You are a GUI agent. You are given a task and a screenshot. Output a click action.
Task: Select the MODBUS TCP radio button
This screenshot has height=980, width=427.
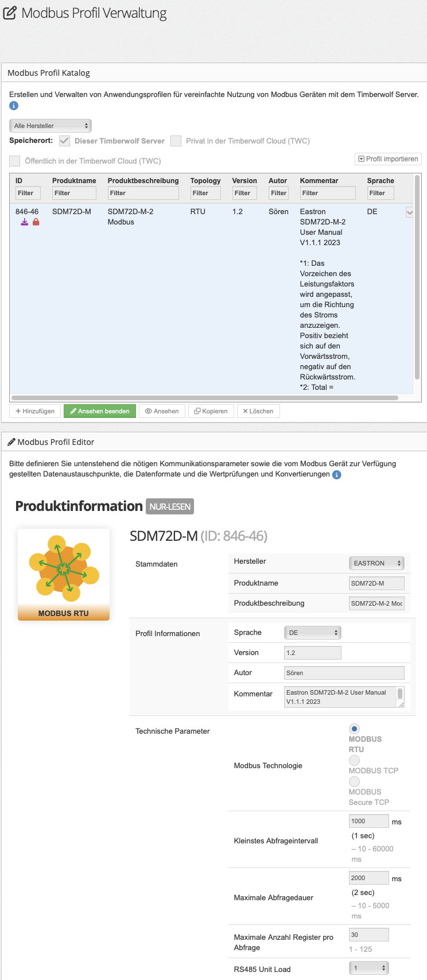[x=355, y=760]
